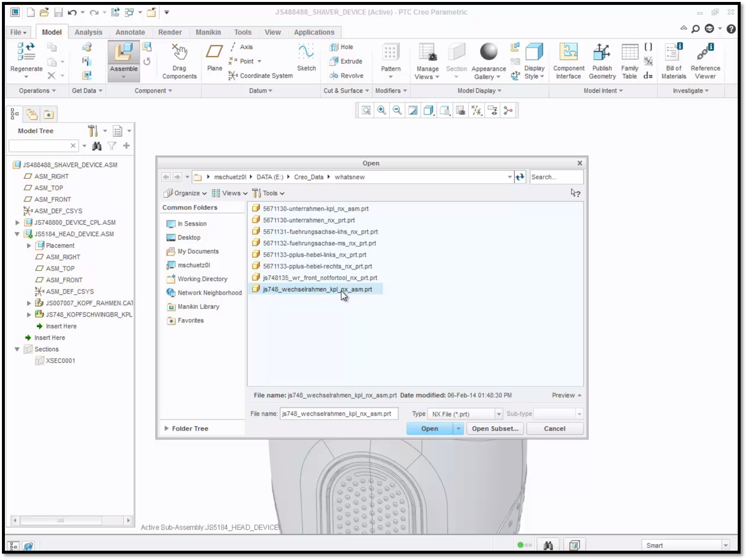Image resolution: width=747 pixels, height=560 pixels.
Task: Go to the In Session folder
Action: coord(187,224)
